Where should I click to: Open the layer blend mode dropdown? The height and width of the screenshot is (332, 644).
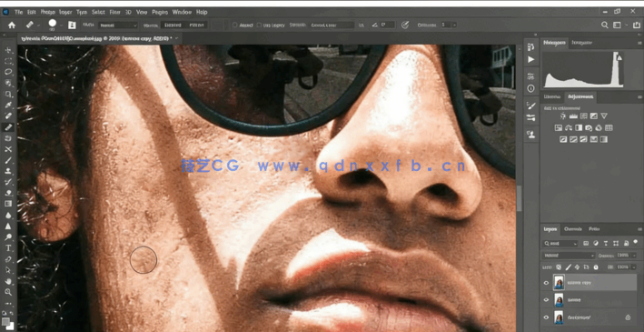click(569, 256)
